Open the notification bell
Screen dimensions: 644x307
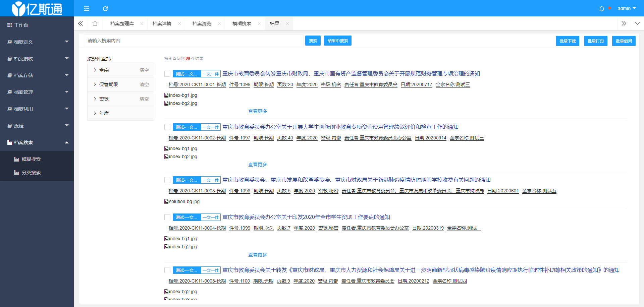pyautogui.click(x=602, y=9)
